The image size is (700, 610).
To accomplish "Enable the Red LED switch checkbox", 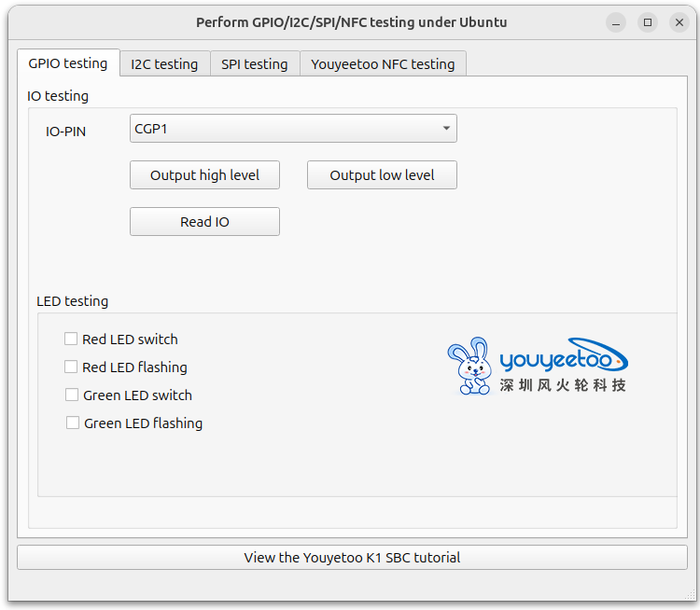I will pos(71,340).
